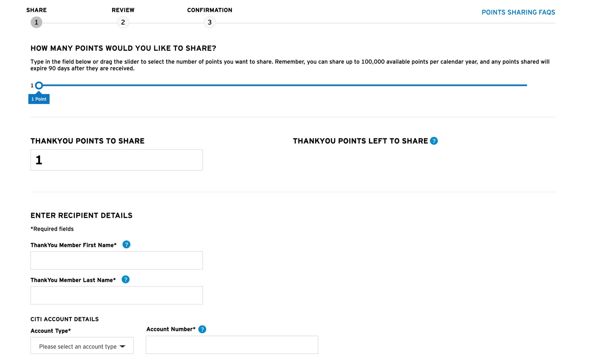
Task: Click the SHARE step label
Action: click(x=36, y=10)
